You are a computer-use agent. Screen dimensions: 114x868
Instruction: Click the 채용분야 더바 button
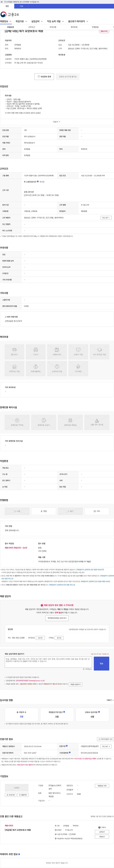coord(102,786)
